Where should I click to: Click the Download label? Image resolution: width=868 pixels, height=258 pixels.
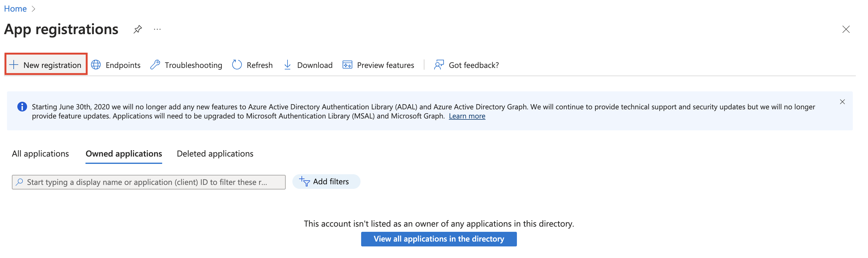(315, 65)
